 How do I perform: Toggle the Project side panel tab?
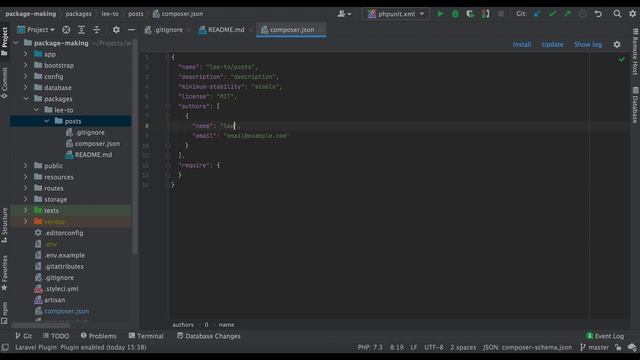coord(4,41)
